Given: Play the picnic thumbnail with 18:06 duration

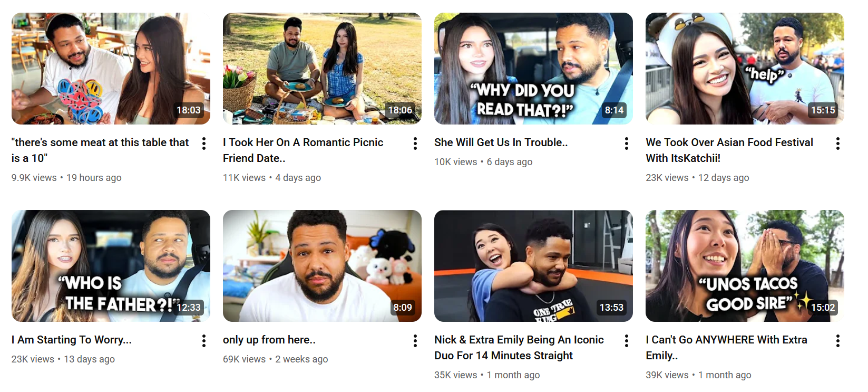Looking at the screenshot, I should click(x=322, y=69).
